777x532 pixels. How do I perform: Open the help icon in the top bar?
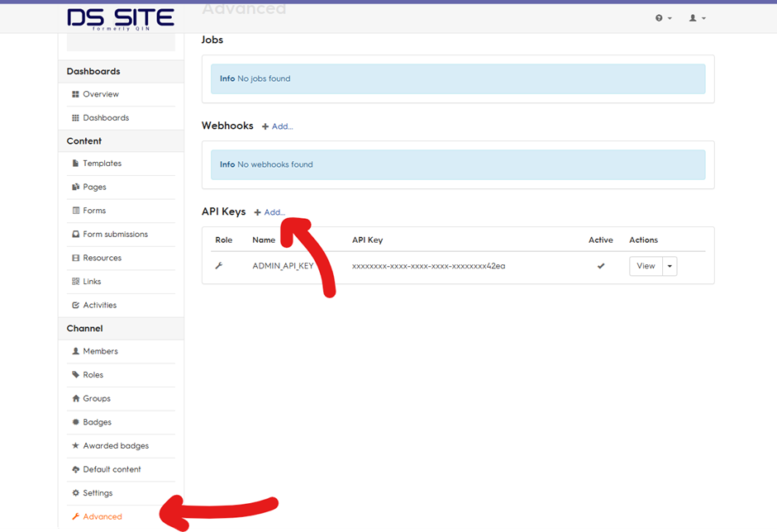[x=657, y=17]
